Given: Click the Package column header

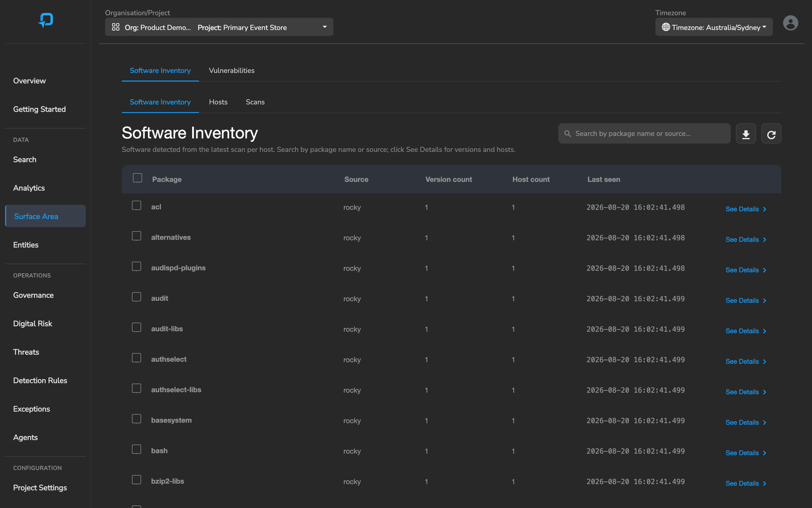Looking at the screenshot, I should (167, 179).
